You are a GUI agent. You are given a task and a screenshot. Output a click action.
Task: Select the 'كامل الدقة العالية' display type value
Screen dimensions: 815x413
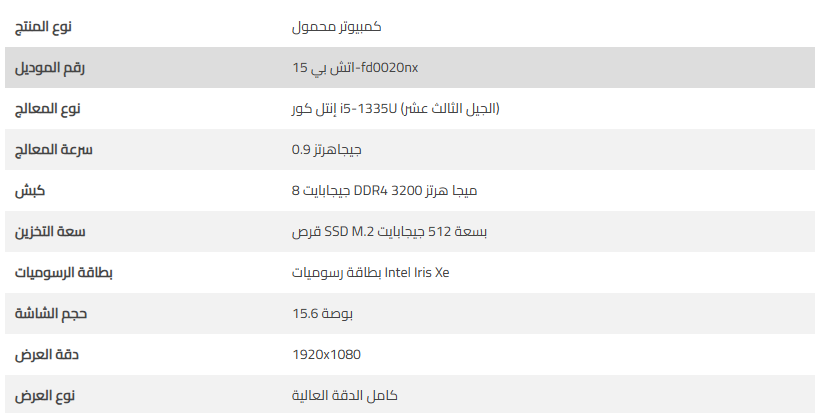pyautogui.click(x=339, y=395)
